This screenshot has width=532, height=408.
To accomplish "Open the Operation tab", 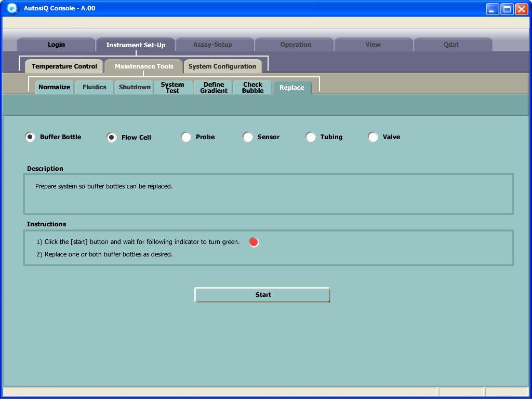I will 296,45.
